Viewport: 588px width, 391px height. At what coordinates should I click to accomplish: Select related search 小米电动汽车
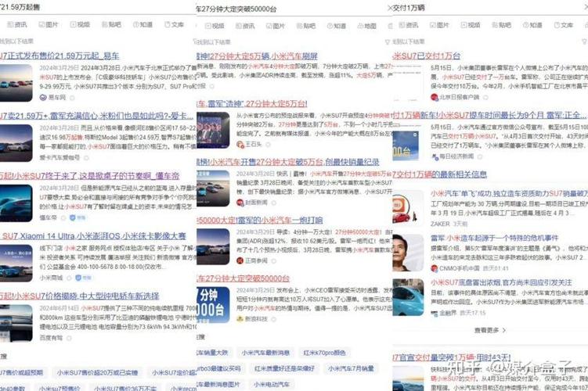(272, 384)
